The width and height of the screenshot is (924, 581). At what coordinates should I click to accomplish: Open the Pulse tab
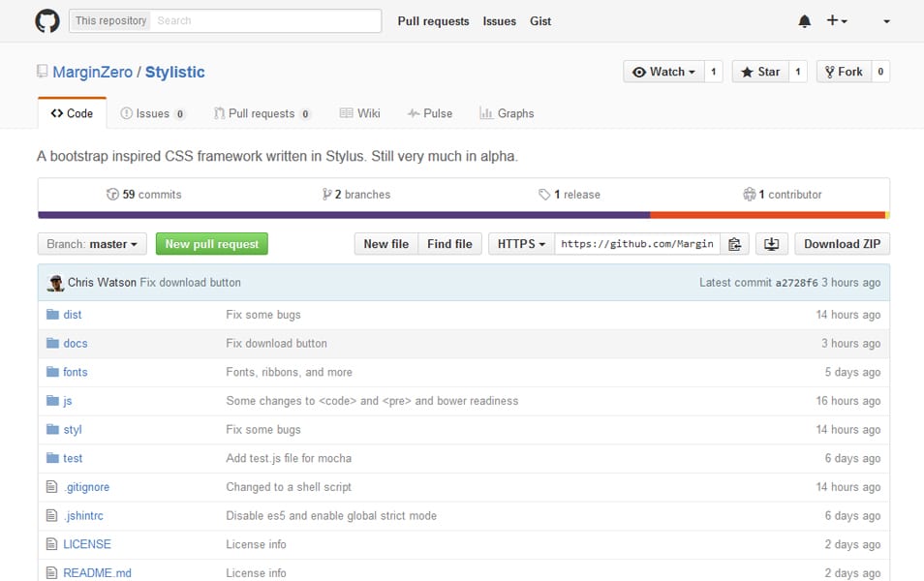tap(430, 113)
